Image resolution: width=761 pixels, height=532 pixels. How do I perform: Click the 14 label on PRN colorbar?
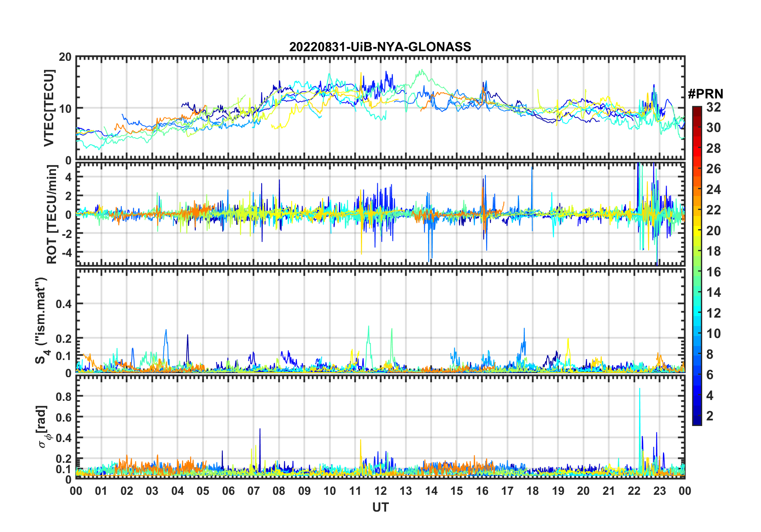tap(714, 292)
